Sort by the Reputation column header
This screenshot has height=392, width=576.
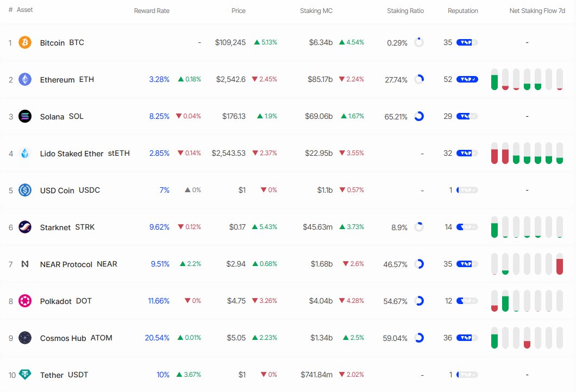pyautogui.click(x=463, y=11)
